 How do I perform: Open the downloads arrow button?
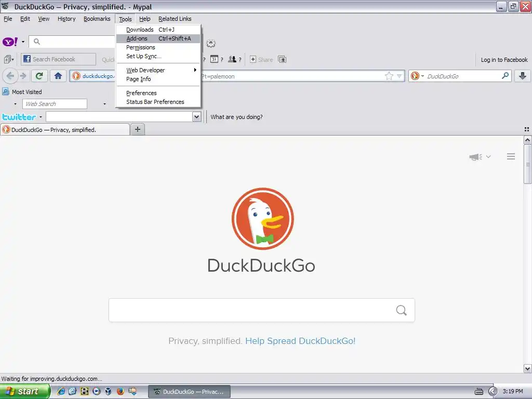click(x=523, y=76)
